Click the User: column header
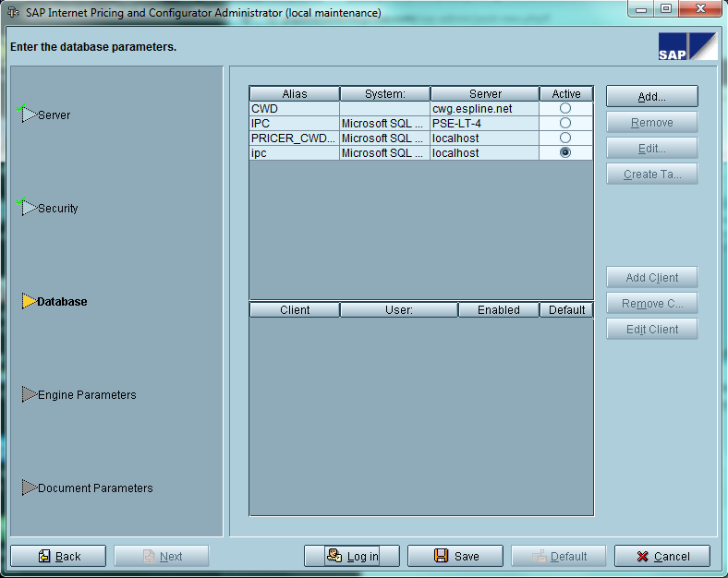Image resolution: width=728 pixels, height=578 pixels. [399, 310]
